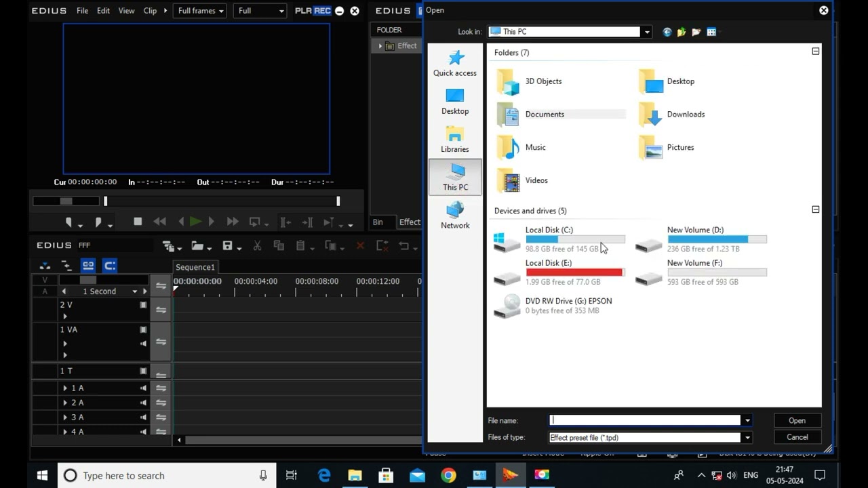Expand the Look in dropdown
Image resolution: width=868 pixels, height=488 pixels.
[647, 32]
